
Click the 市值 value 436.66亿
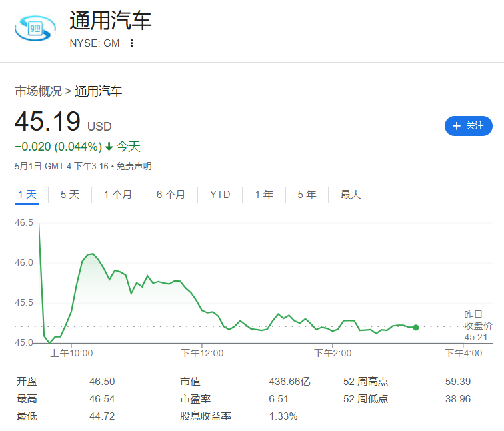pyautogui.click(x=289, y=382)
